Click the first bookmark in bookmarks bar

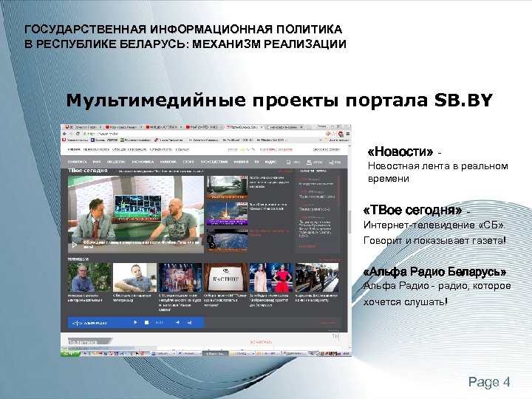(75, 140)
